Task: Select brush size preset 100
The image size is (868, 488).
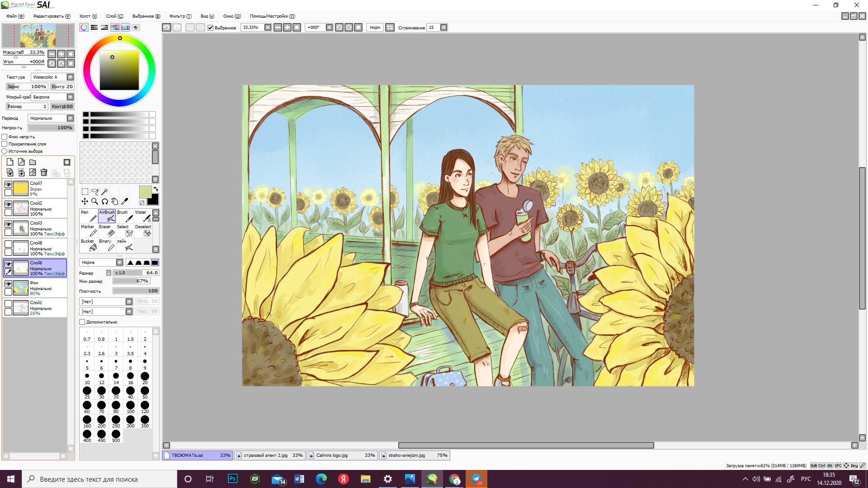Action: coord(130,406)
